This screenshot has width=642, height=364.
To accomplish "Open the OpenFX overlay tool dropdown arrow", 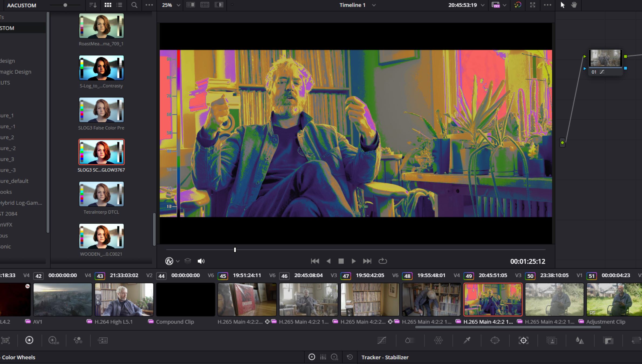I will pyautogui.click(x=178, y=261).
